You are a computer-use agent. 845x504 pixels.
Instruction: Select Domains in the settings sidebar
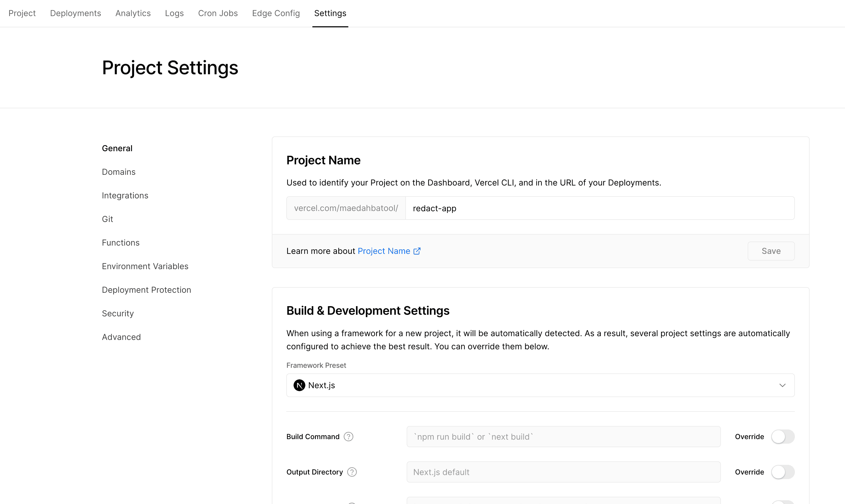point(118,172)
